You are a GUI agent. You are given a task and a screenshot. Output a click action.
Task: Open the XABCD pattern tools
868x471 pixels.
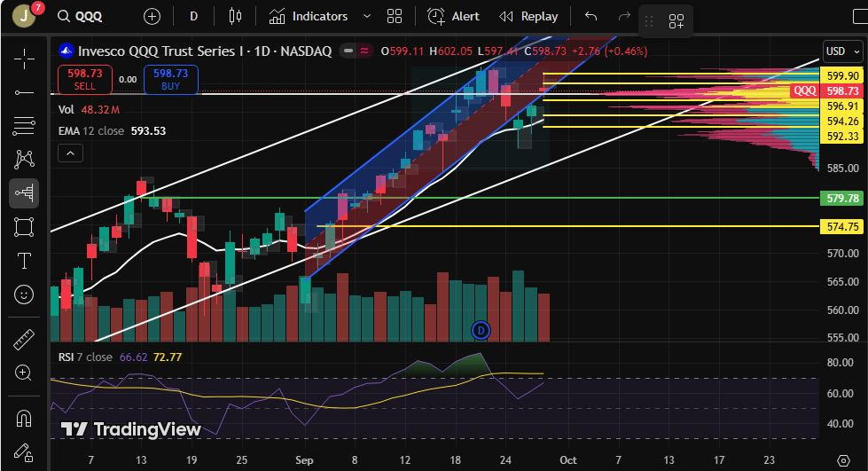click(24, 160)
